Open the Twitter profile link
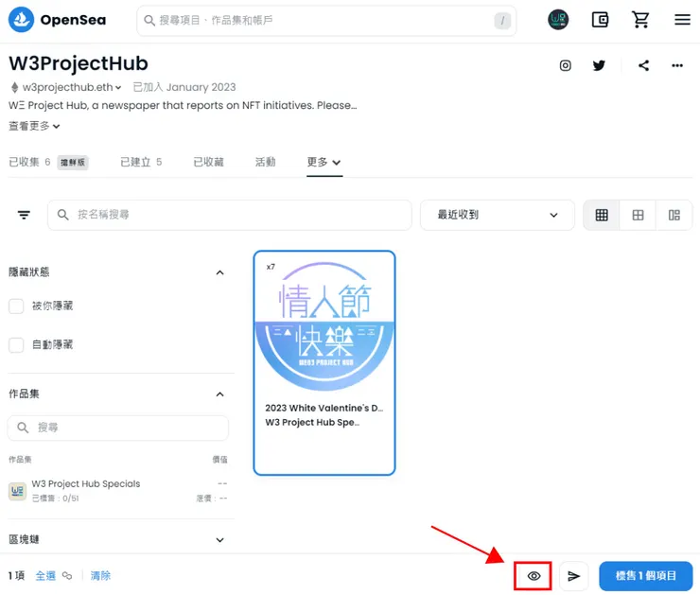The height and width of the screenshot is (595, 700). [599, 65]
